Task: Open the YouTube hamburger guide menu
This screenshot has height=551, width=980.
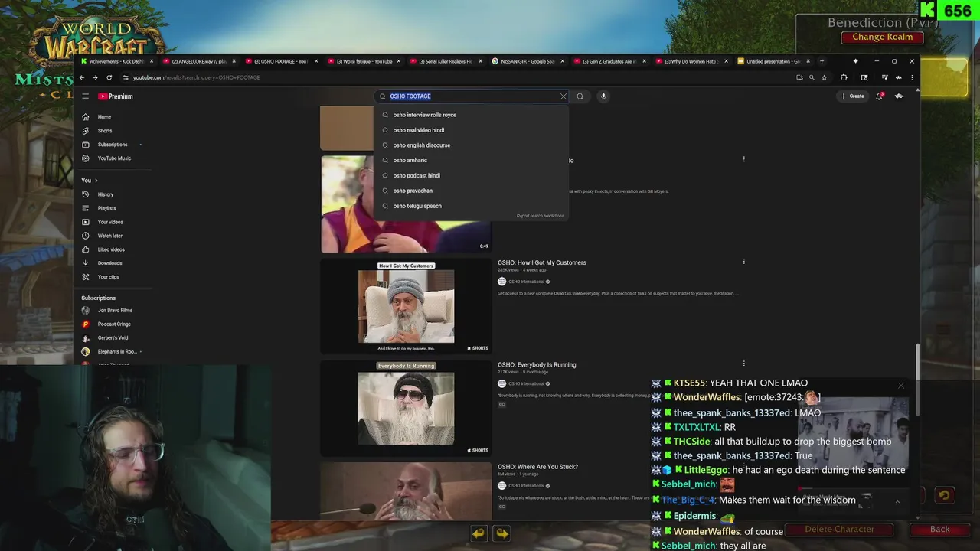Action: click(x=85, y=96)
